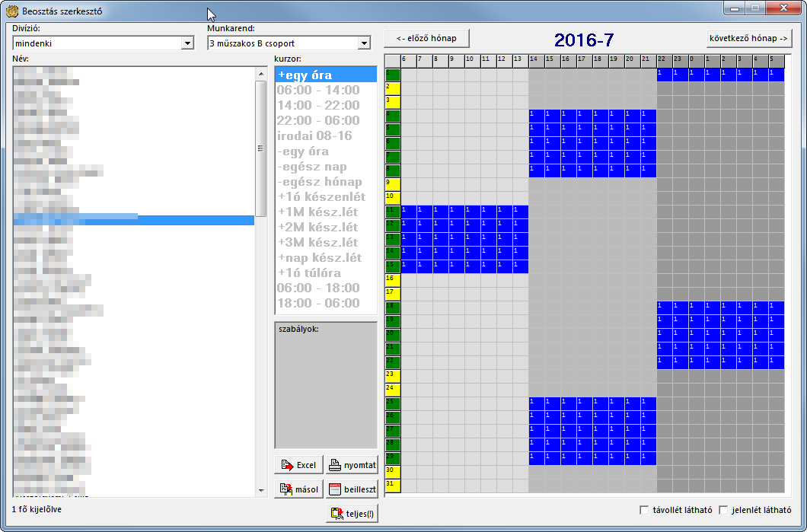Click the green day 1 row header

pos(392,75)
